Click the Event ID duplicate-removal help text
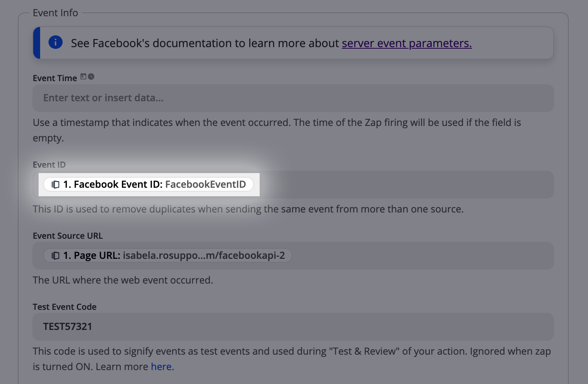This screenshot has height=384, width=588. tap(248, 209)
